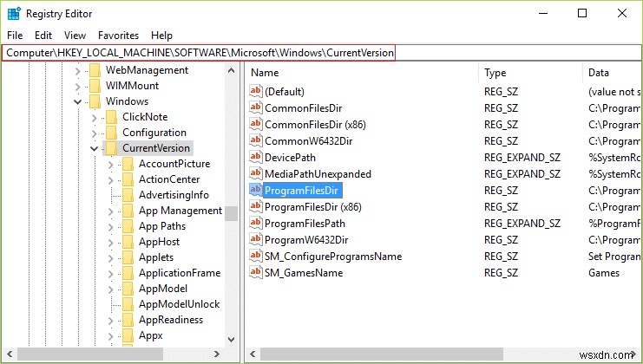Click the tree pane vertical scrollbar thumb
This screenshot has width=643, height=364.
pos(232,213)
